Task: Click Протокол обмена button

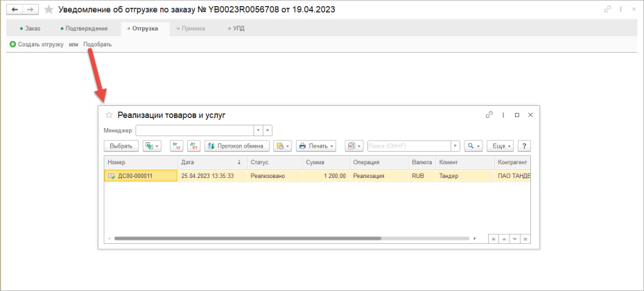Action: [236, 145]
